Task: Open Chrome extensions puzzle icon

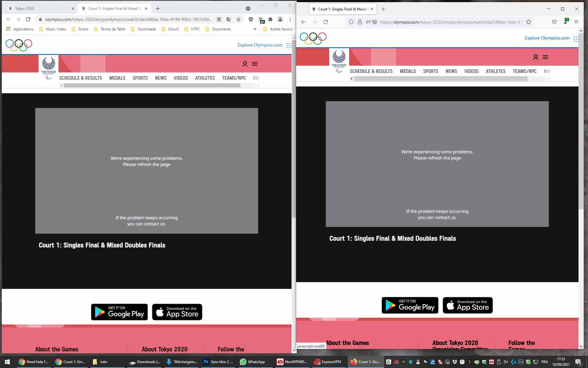Action: pos(270,19)
